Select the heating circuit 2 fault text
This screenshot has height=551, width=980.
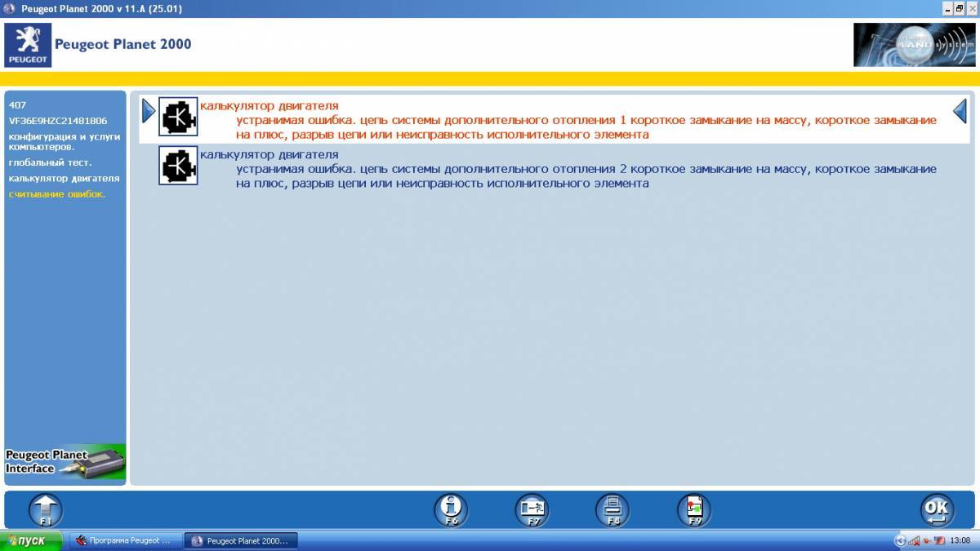tap(586, 176)
